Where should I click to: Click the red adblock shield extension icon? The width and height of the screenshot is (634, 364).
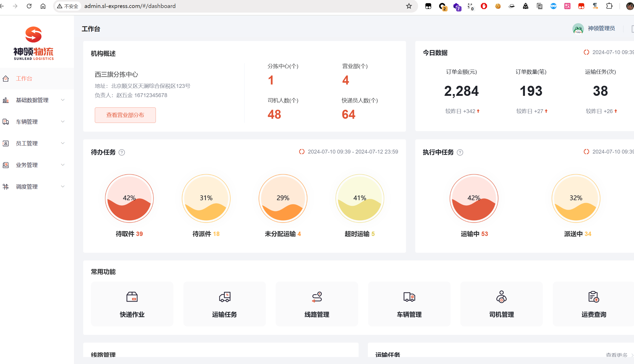coord(484,6)
